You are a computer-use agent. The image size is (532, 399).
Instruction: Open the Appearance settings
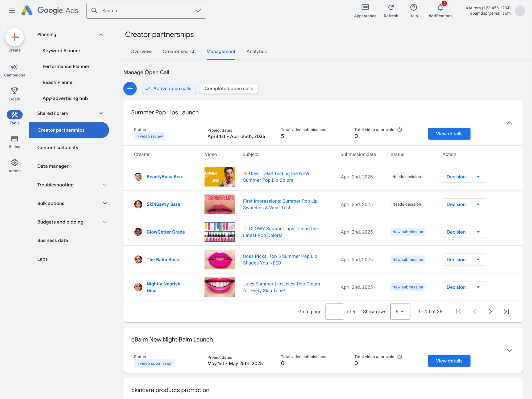[365, 11]
